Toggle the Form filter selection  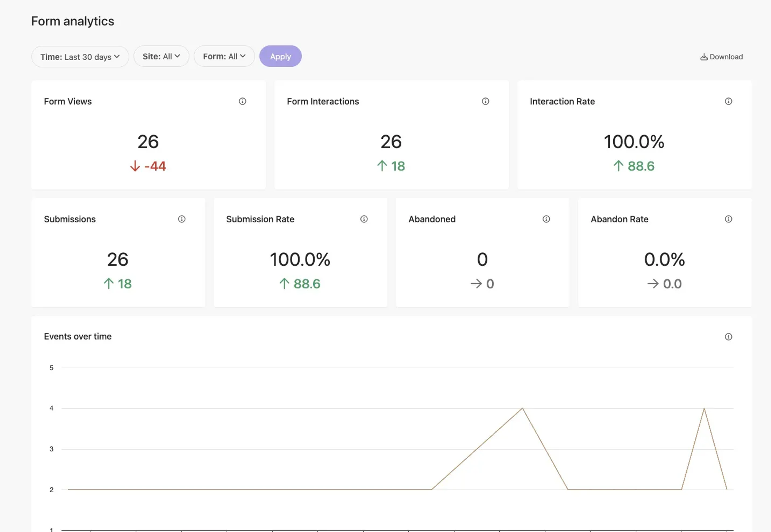click(224, 56)
